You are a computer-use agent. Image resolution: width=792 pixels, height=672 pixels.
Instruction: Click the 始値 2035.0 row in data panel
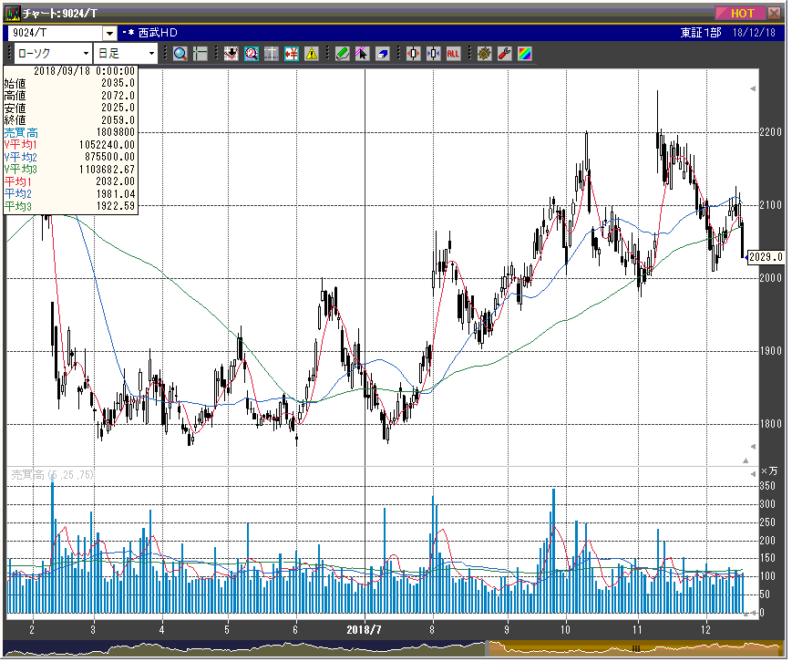69,83
